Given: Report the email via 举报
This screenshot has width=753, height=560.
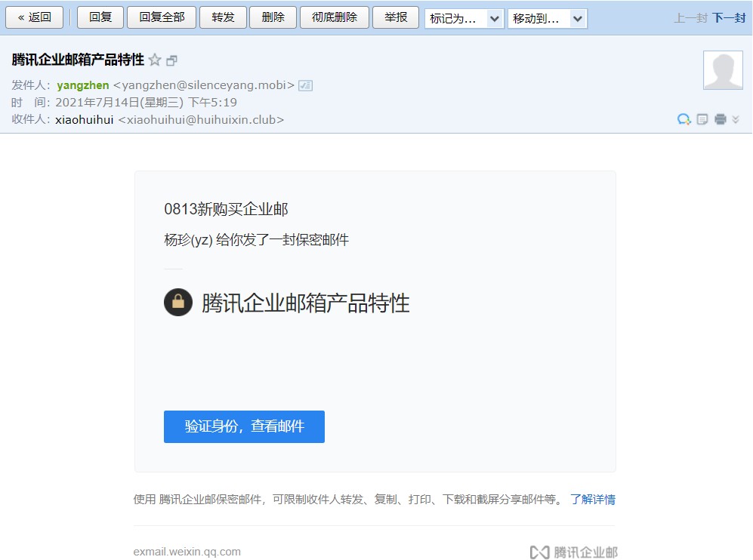Looking at the screenshot, I should 396,18.
